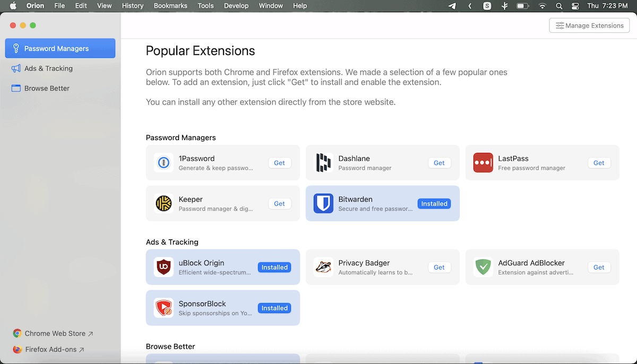Viewport: 637px width, 364px height.
Task: Click the Dashlane logo icon
Action: [323, 163]
